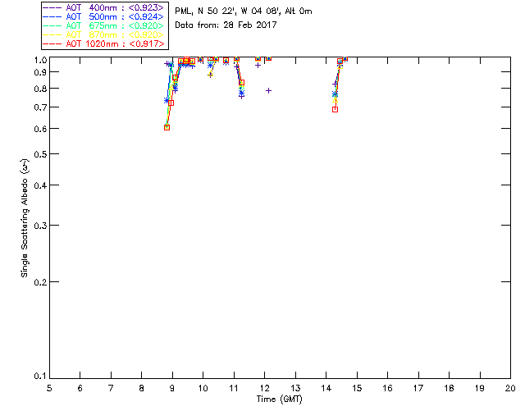The height and width of the screenshot is (420, 525).
Task: Click y-axis tick label 0.4
Action: tap(40, 185)
